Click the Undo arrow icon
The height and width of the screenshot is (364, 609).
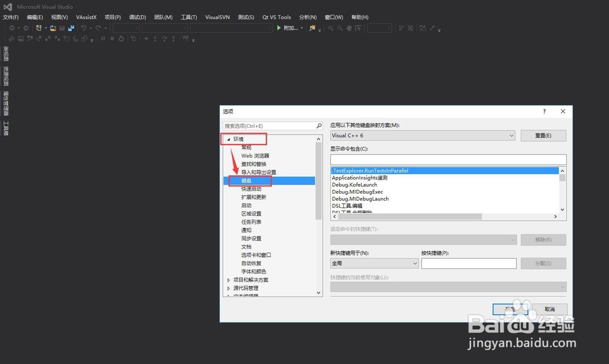83,28
